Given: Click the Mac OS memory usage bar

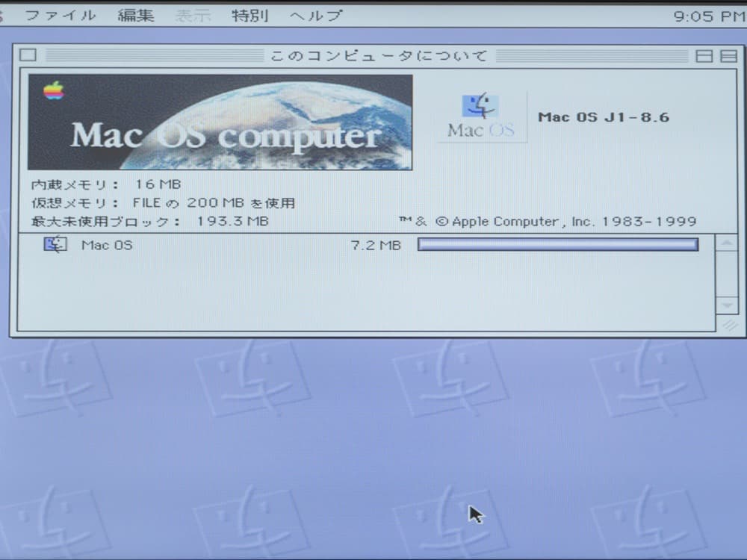Looking at the screenshot, I should pyautogui.click(x=557, y=243).
